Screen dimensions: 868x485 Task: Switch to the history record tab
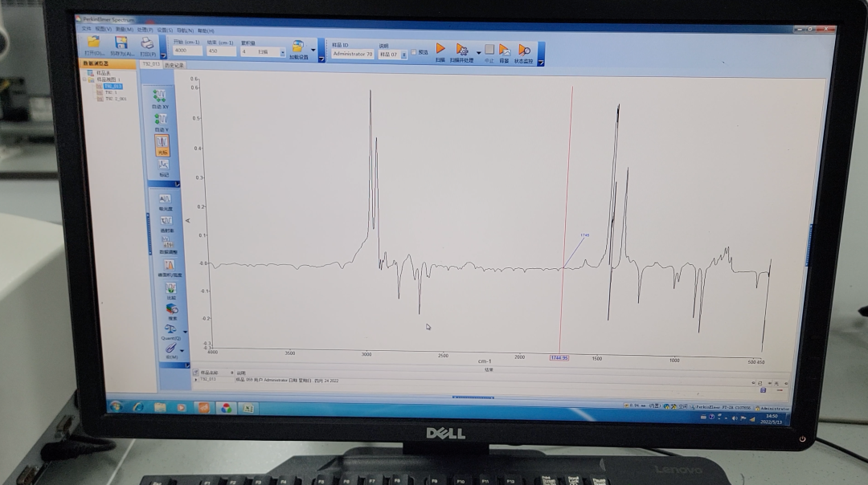(x=174, y=65)
